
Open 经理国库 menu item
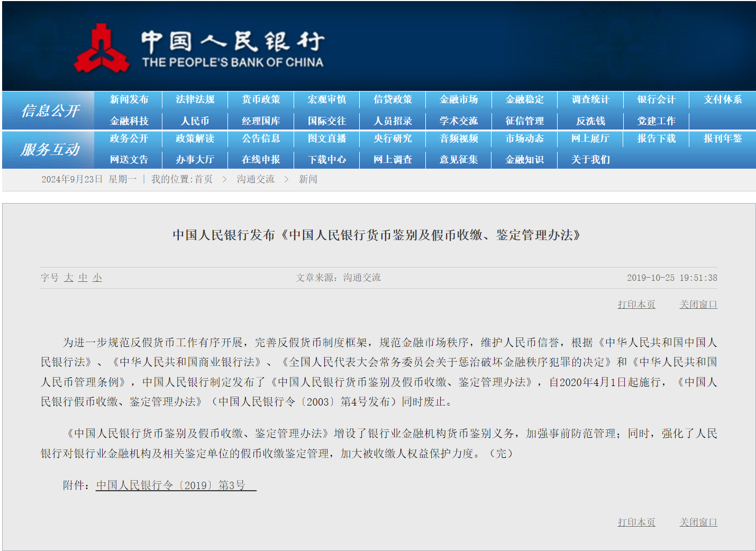pos(261,121)
